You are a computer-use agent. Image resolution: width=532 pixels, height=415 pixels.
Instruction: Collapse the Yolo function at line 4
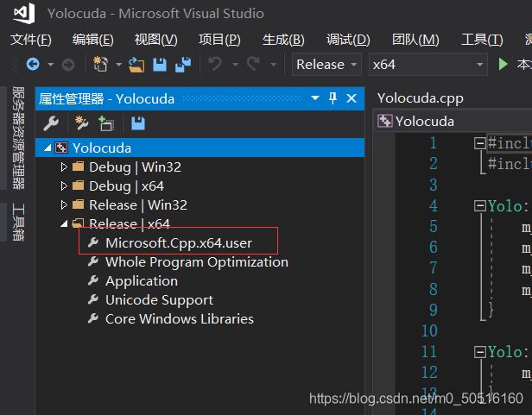pos(480,206)
